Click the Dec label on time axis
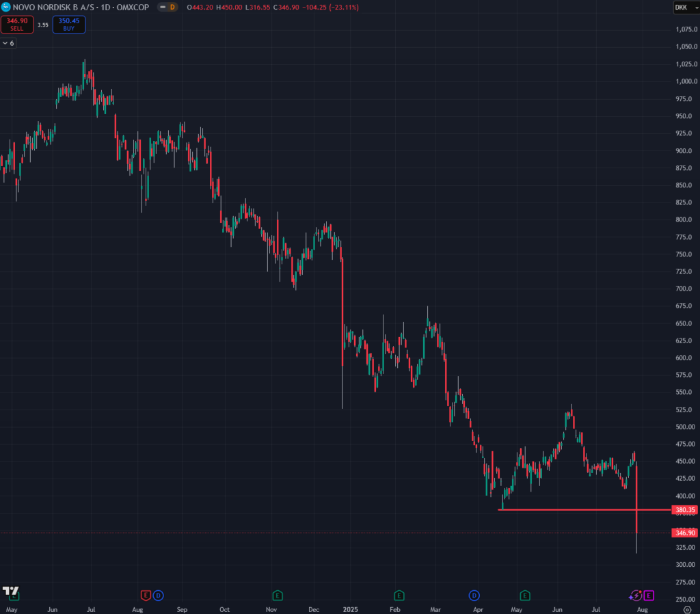 click(x=314, y=609)
